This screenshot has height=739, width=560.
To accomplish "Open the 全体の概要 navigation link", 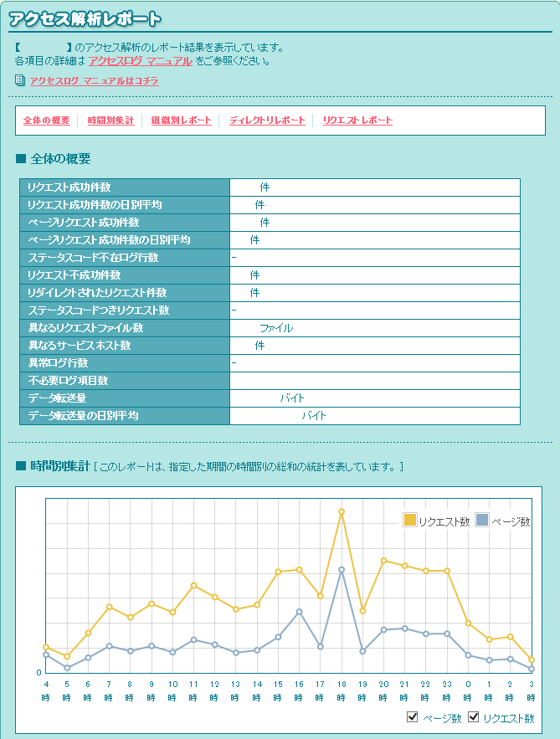I will tap(46, 121).
